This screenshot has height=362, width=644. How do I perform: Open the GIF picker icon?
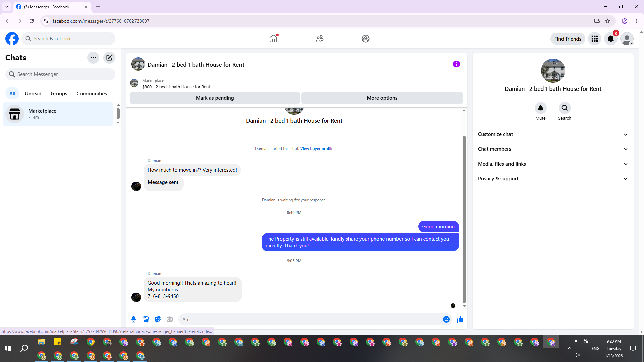tap(170, 319)
